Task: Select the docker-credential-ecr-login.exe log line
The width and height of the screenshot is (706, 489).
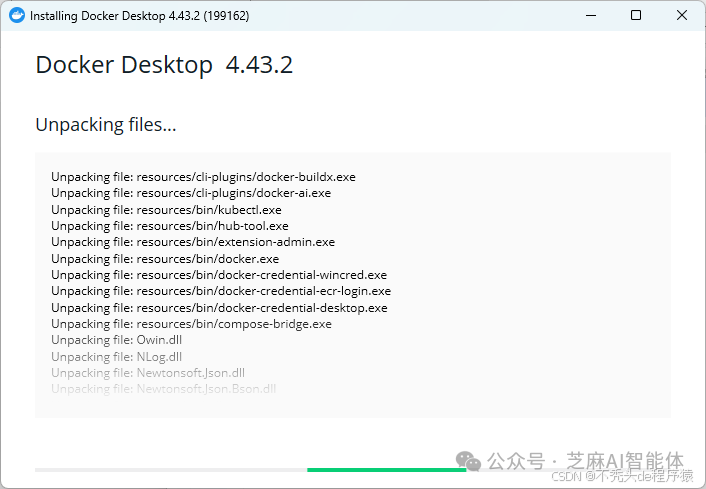Action: coord(221,291)
